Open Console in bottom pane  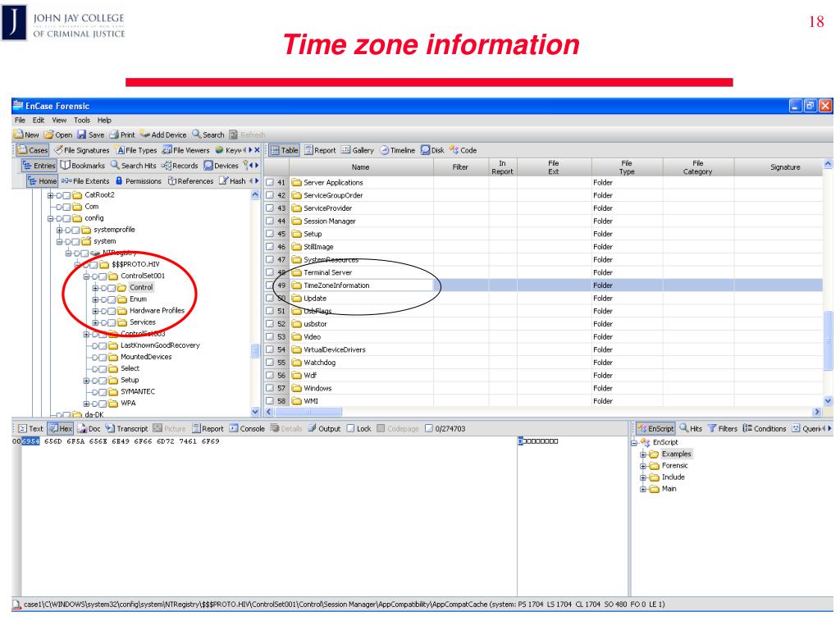(247, 428)
